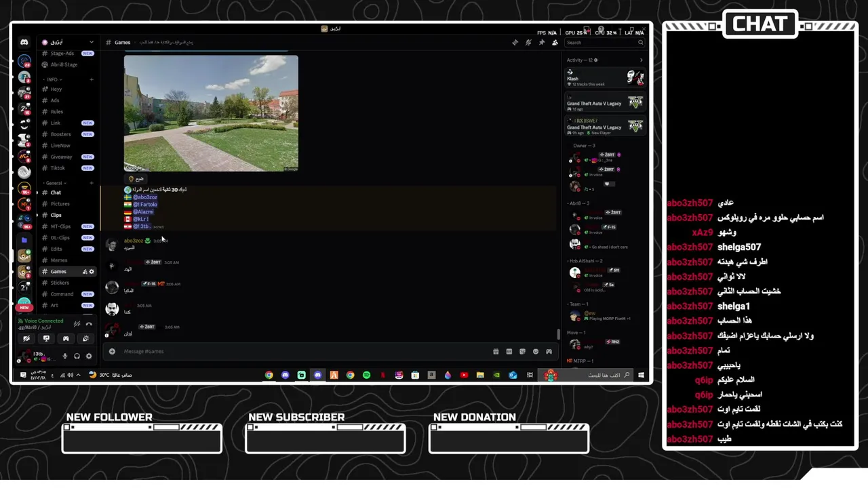Deafen audio with headphones icon
The height and width of the screenshot is (488, 868).
click(77, 356)
